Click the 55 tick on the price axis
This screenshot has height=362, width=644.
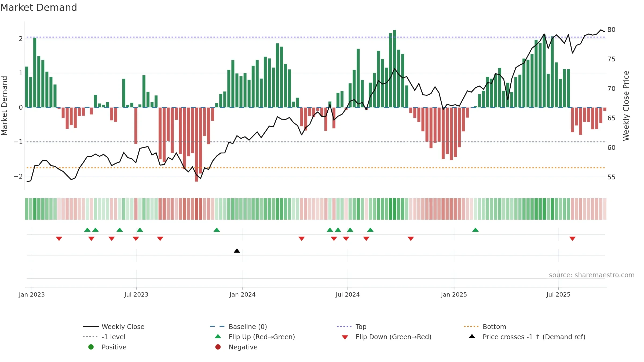pyautogui.click(x=611, y=177)
